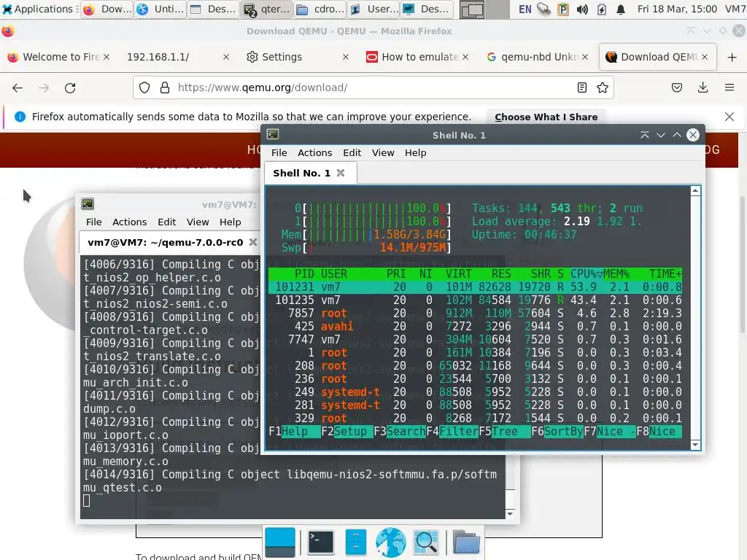The width and height of the screenshot is (747, 560).
Task: Click the workspace switcher in panel
Action: 484,9
